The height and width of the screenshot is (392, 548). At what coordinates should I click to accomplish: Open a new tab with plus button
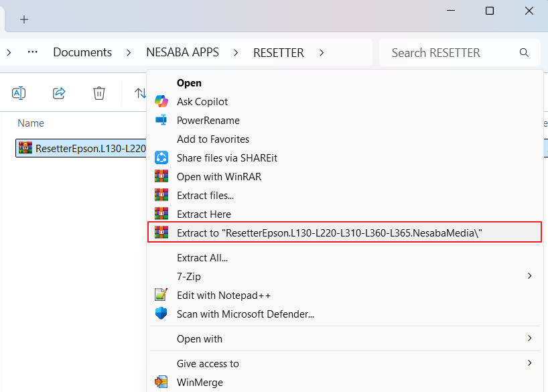point(24,19)
